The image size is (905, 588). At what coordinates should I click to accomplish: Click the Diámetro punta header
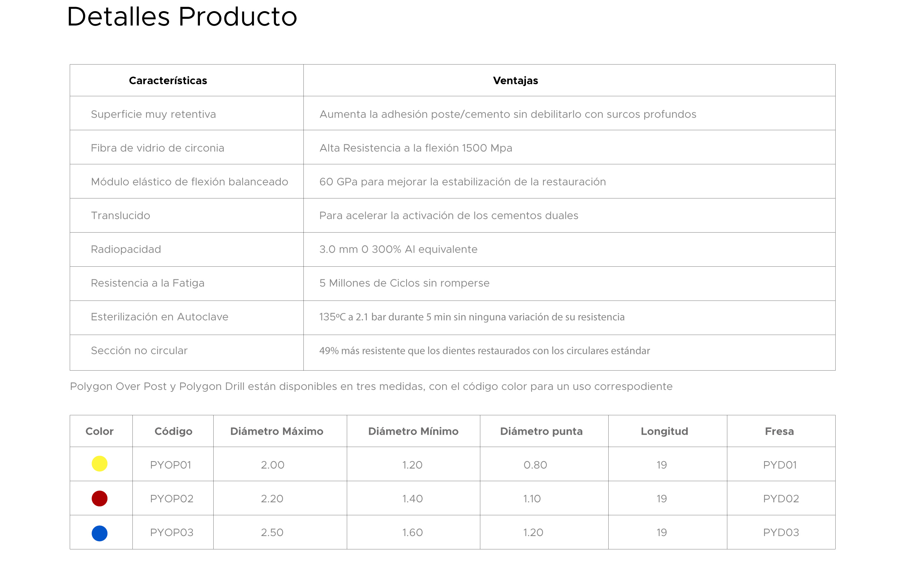click(541, 431)
